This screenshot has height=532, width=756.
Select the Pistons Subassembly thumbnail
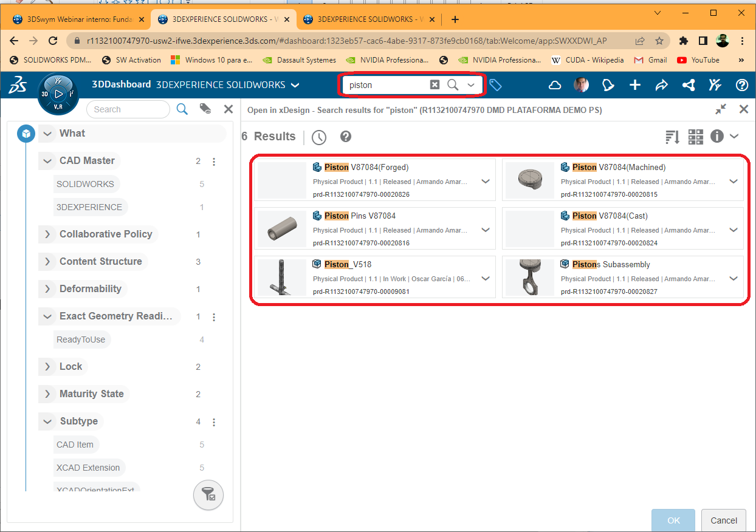click(x=530, y=278)
